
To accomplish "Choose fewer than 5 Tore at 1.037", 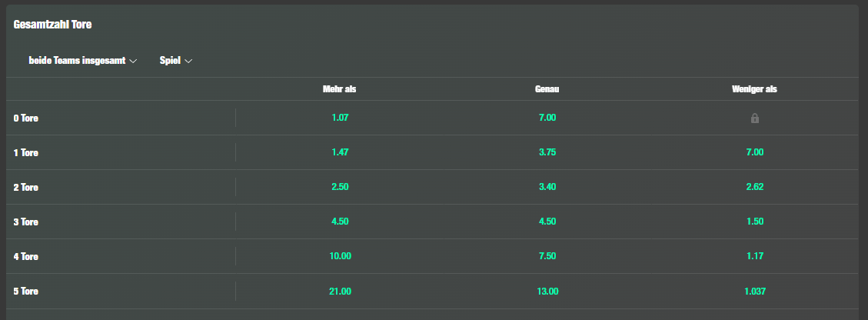I will [754, 292].
